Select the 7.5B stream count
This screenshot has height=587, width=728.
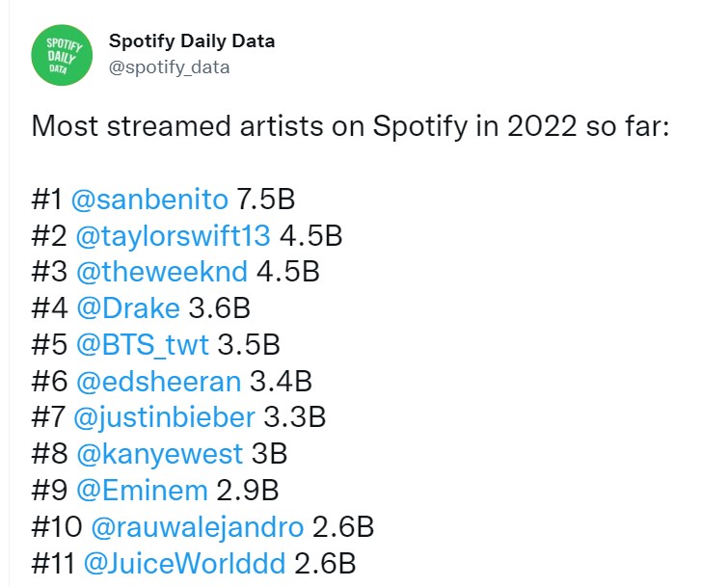point(266,200)
